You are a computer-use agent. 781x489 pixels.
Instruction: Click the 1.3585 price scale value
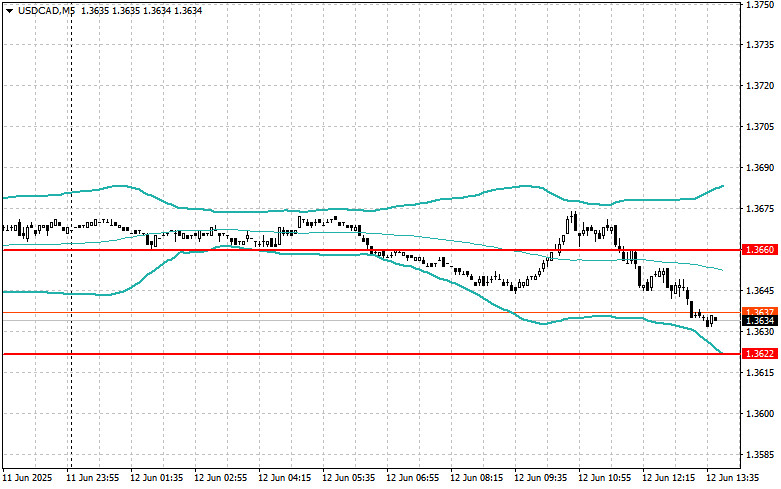[760, 455]
